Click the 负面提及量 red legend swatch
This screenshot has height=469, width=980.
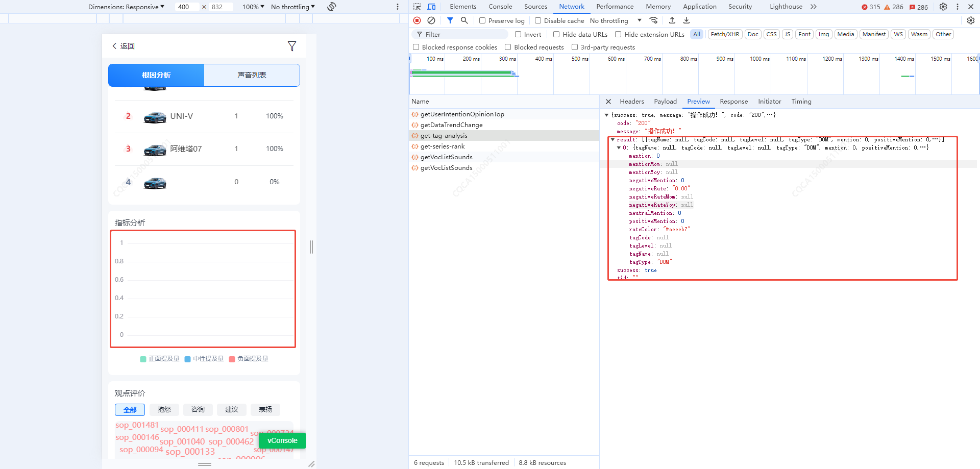tap(232, 359)
